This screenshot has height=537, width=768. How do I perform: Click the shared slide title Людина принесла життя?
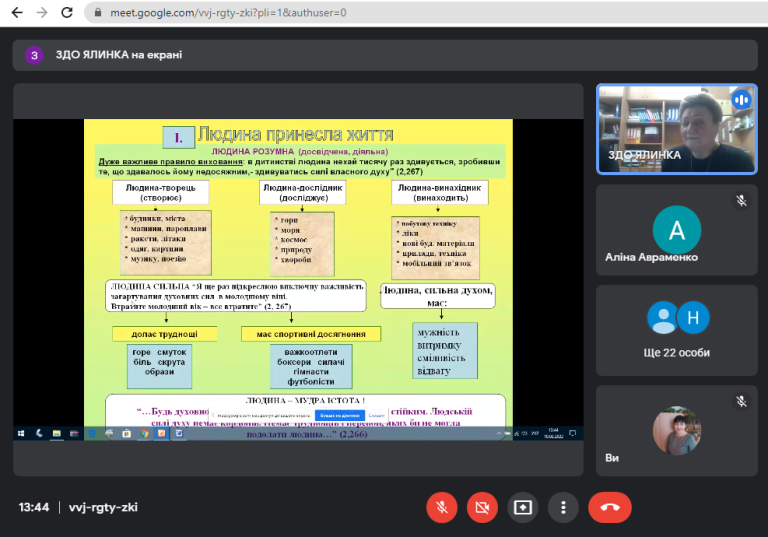295,134
